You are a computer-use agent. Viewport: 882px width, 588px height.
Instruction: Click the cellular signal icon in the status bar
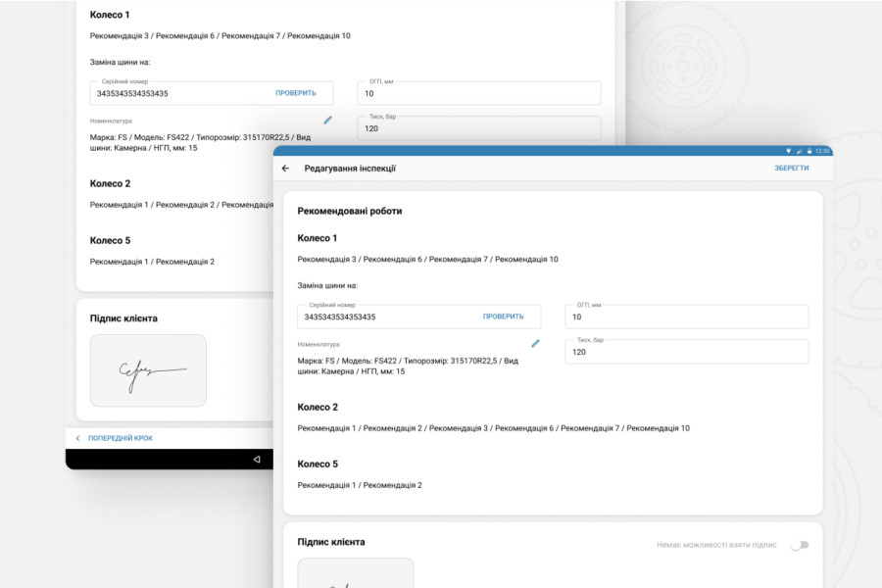pos(799,151)
